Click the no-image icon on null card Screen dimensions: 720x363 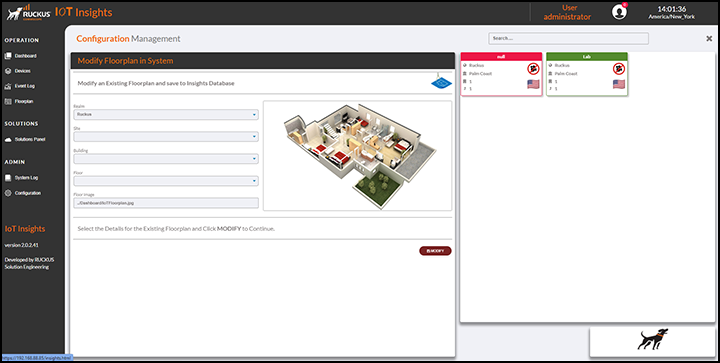click(x=533, y=69)
